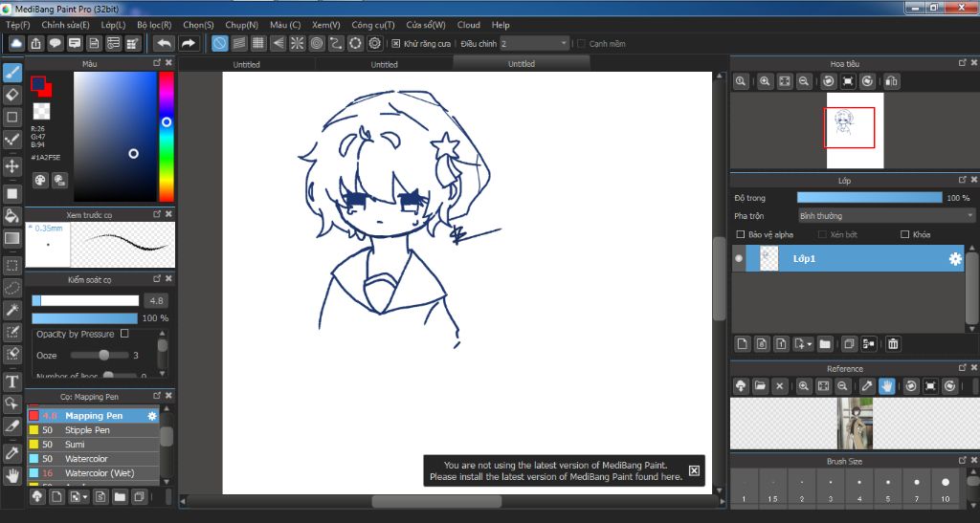The height and width of the screenshot is (523, 980).
Task: Select the Magic Wand tool
Action: pos(11,310)
